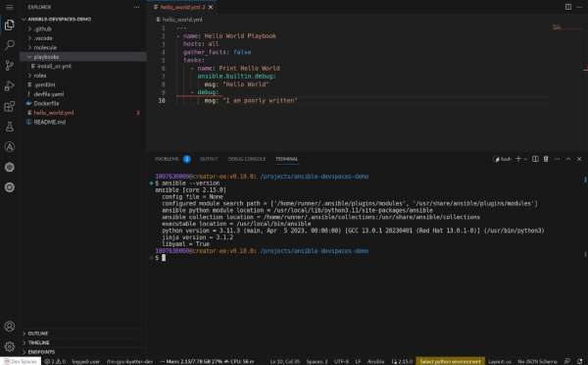The width and height of the screenshot is (588, 365).
Task: Maximize the panel with chevron up
Action: click(568, 159)
